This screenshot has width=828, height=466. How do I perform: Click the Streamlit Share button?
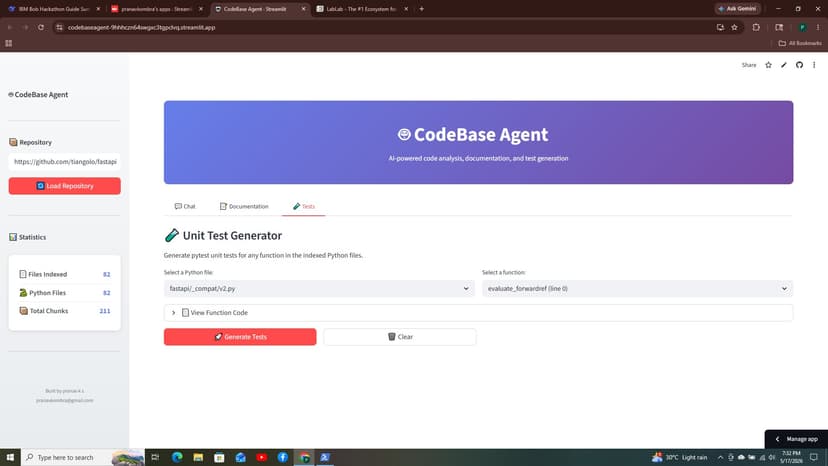[x=749, y=65]
